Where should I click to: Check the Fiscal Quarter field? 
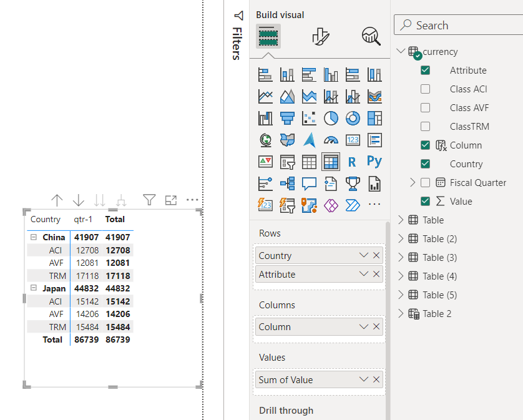coord(425,182)
